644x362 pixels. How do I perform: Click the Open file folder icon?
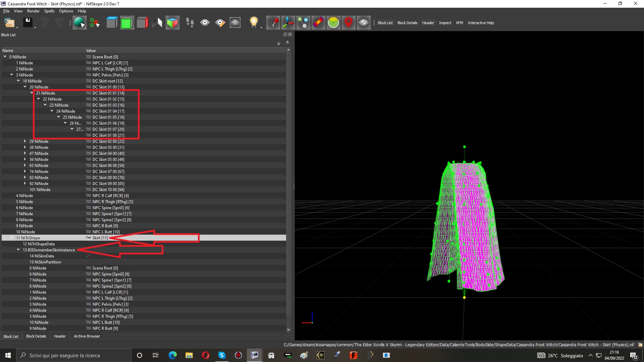click(x=9, y=22)
